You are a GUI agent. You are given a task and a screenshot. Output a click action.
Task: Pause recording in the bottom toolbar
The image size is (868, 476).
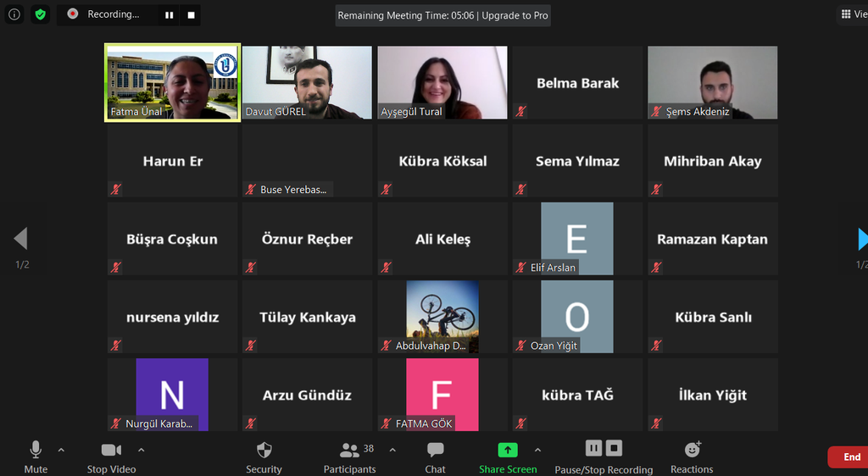click(x=593, y=448)
